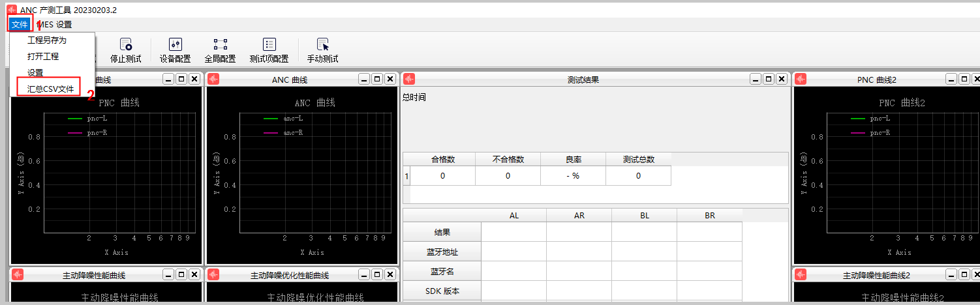The height and width of the screenshot is (305, 980).
Task: Click the AR column header
Action: tap(579, 216)
